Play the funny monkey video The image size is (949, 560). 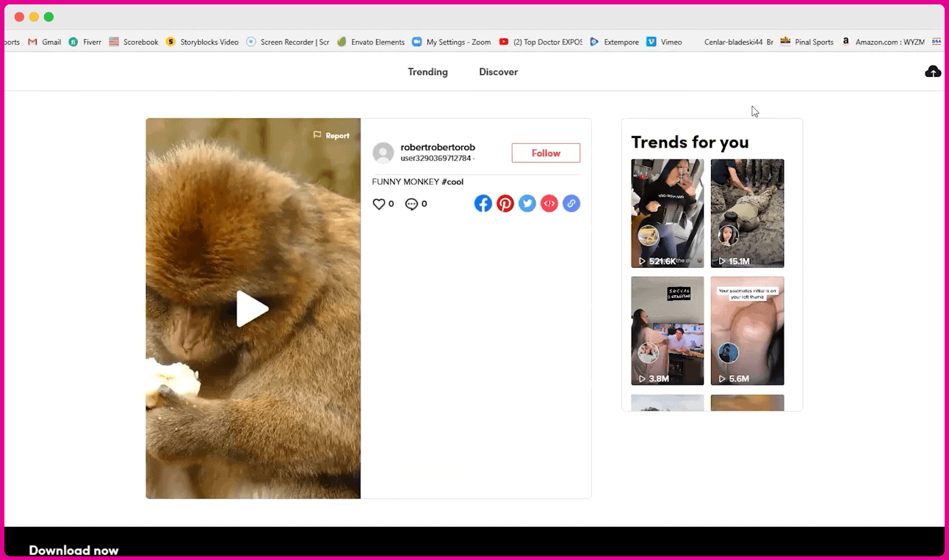click(252, 309)
